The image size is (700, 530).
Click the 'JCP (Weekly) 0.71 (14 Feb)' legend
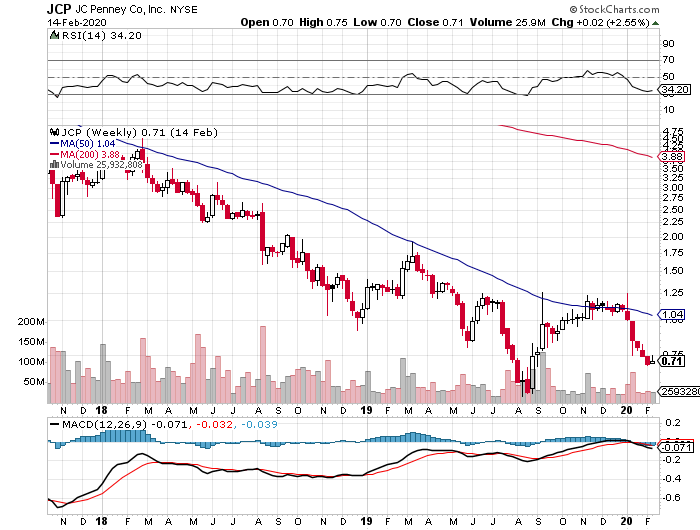tap(139, 133)
